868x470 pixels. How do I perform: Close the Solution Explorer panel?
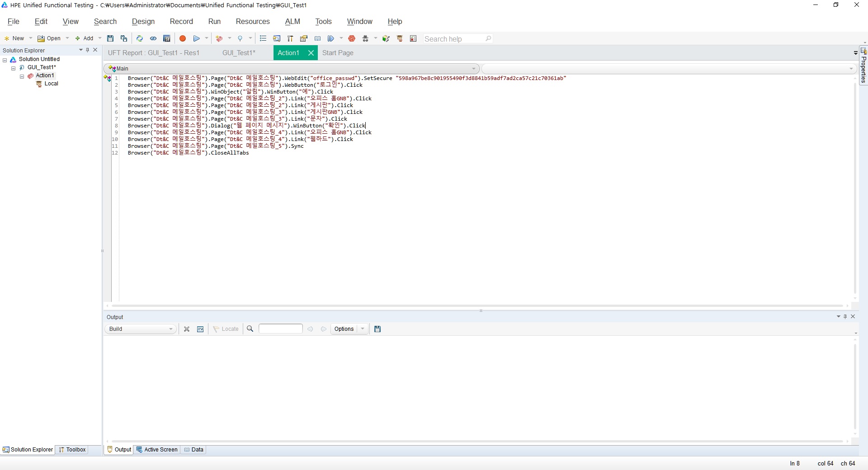pyautogui.click(x=95, y=50)
